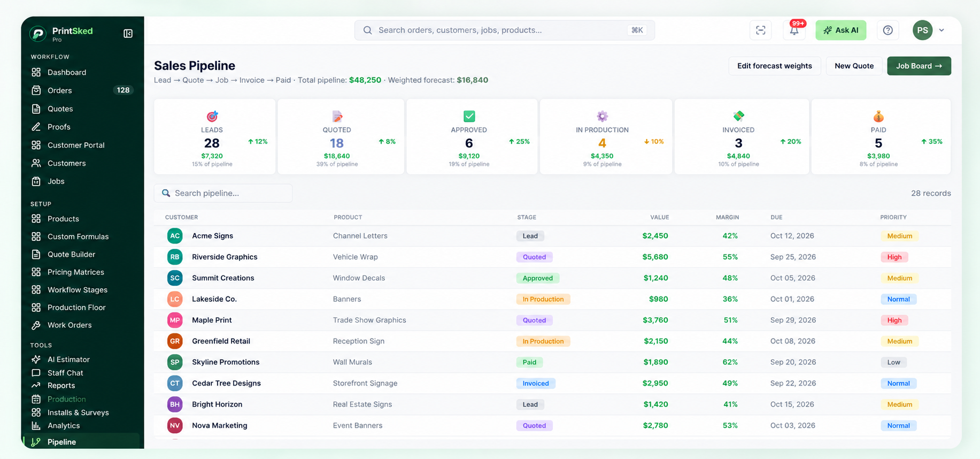The height and width of the screenshot is (459, 980).
Task: Click the Search pipeline field
Action: click(223, 193)
